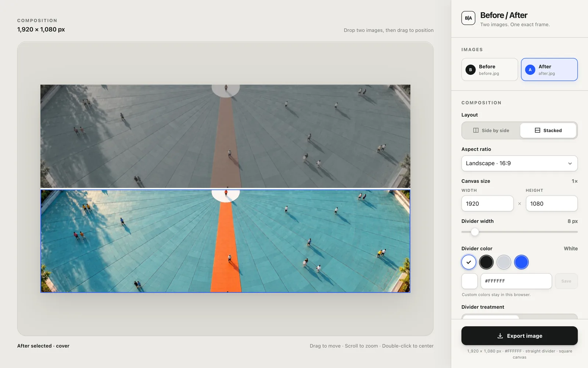588x368 pixels.
Task: Choose the white divider color swatch
Action: [469, 262]
